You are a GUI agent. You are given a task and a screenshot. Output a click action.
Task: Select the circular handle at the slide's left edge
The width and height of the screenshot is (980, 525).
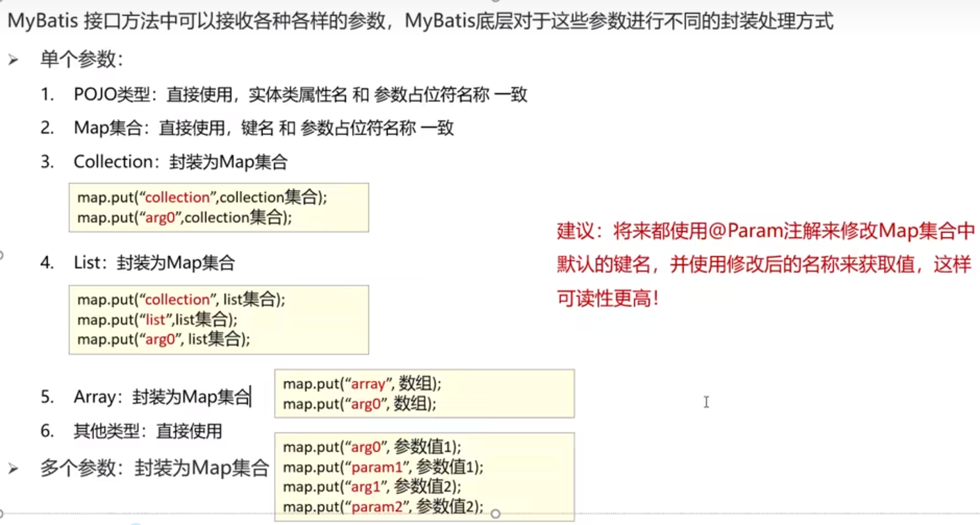(1, 255)
